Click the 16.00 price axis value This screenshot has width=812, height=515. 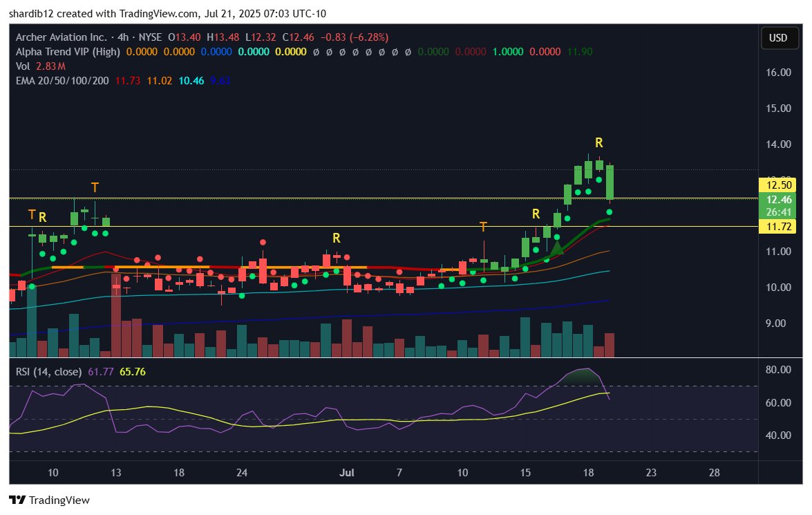click(x=778, y=73)
